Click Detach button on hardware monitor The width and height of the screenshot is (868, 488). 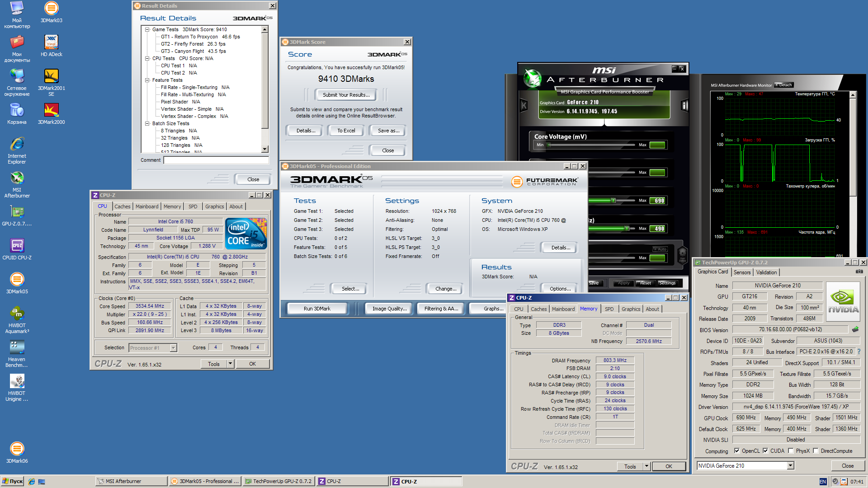[784, 85]
